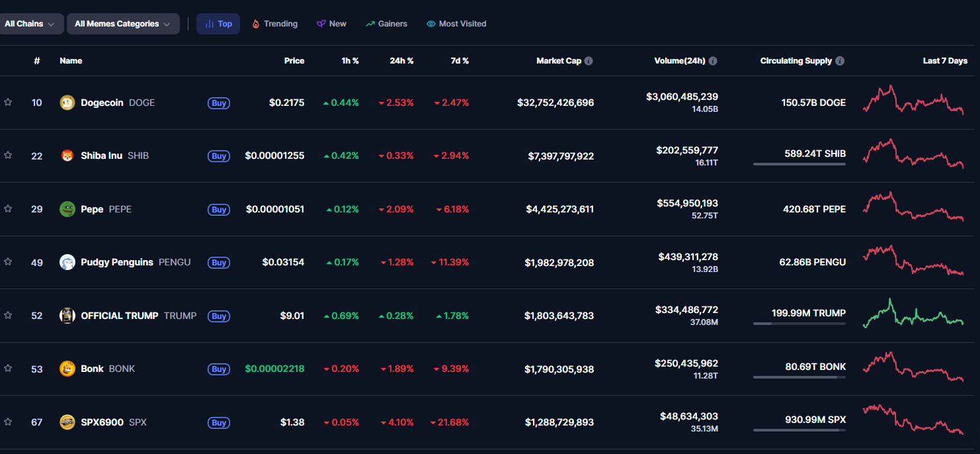
Task: Open the OFFICIAL TRUMP name link
Action: (120, 316)
